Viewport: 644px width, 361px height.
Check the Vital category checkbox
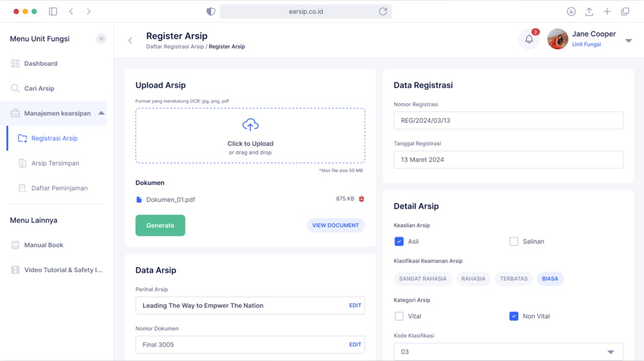tap(399, 316)
